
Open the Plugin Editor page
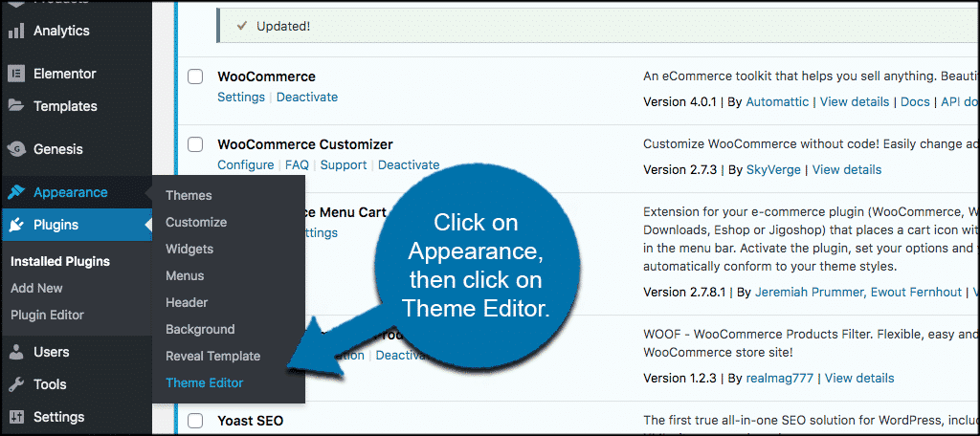(48, 316)
